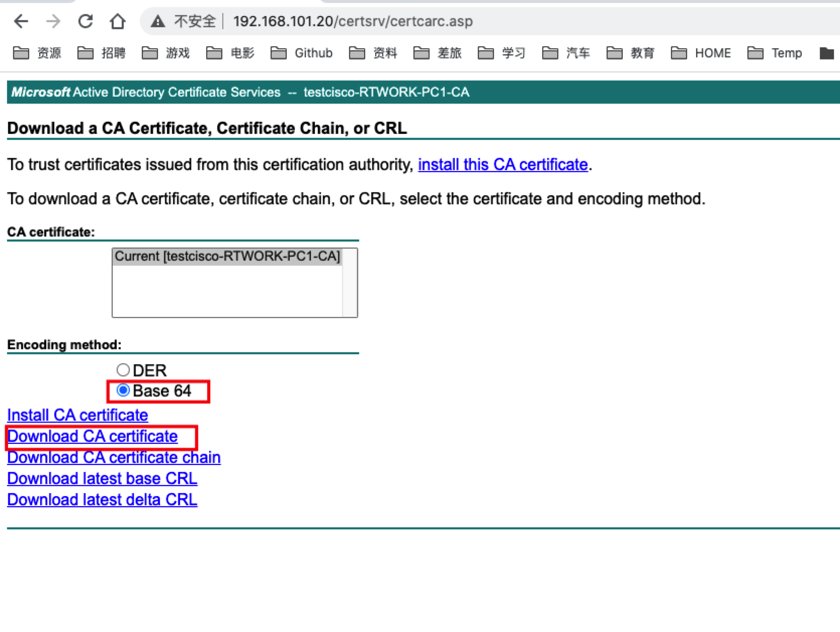Select Current [testcisco-RTWORK-PC1-CA] in list

point(227,256)
